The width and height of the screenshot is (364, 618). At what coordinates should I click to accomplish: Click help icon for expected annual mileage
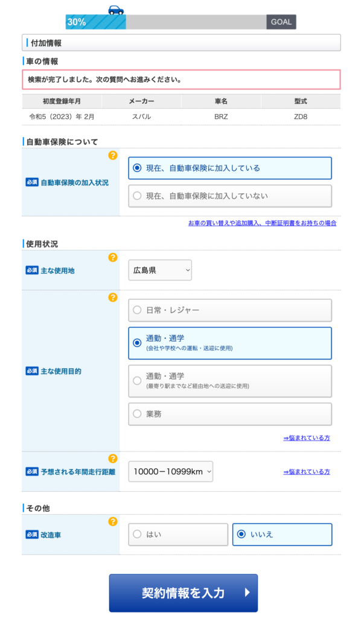pos(112,459)
